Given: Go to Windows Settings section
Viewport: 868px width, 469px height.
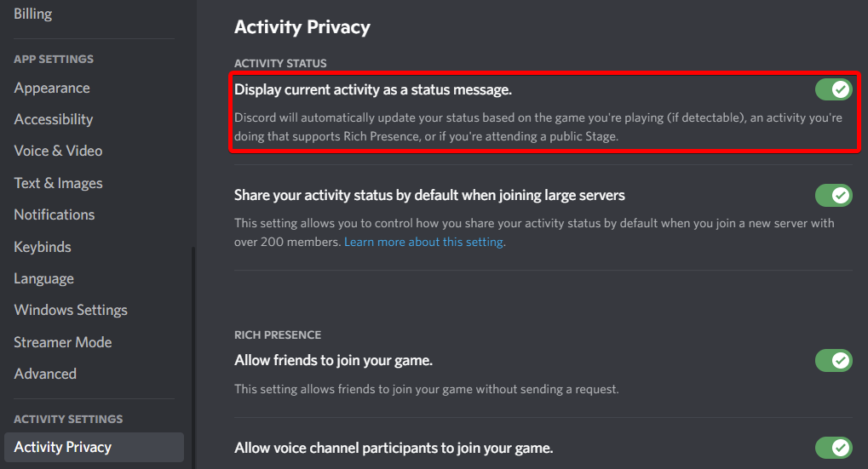Looking at the screenshot, I should click(71, 310).
